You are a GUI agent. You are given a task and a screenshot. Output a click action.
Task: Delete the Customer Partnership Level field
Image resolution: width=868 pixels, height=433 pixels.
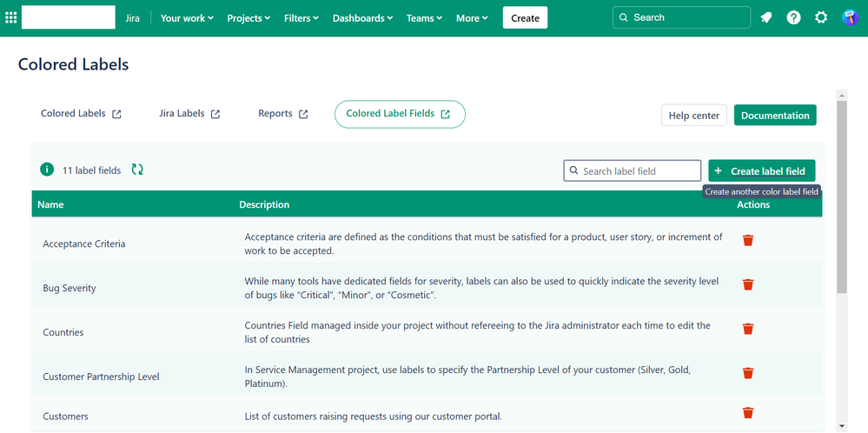[748, 372]
